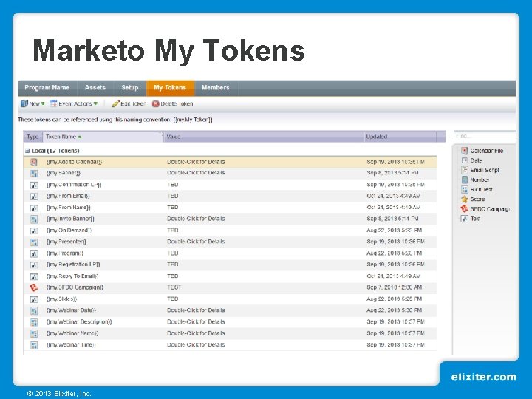
Task: Pick the Rich Text token type icon
Action: (465, 189)
